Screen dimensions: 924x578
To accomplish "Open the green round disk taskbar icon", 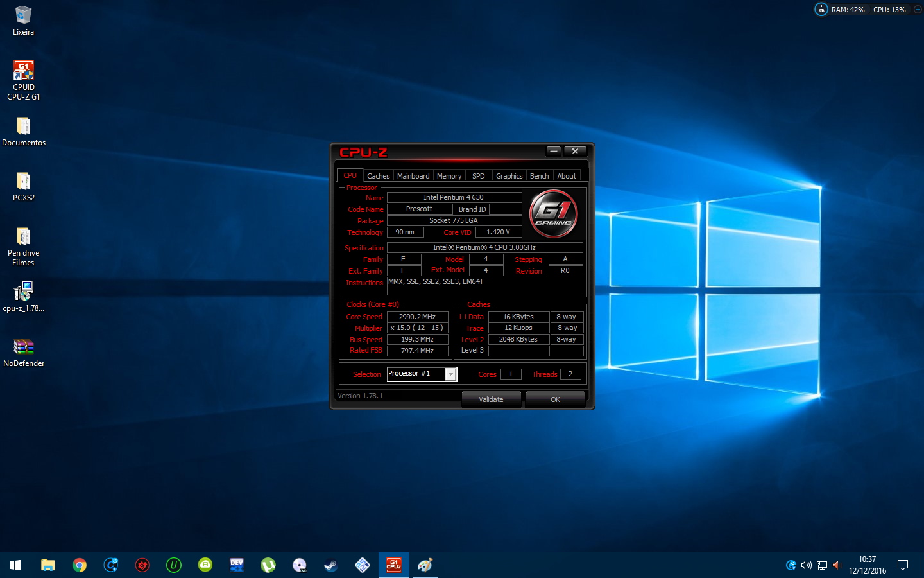I will tap(205, 565).
